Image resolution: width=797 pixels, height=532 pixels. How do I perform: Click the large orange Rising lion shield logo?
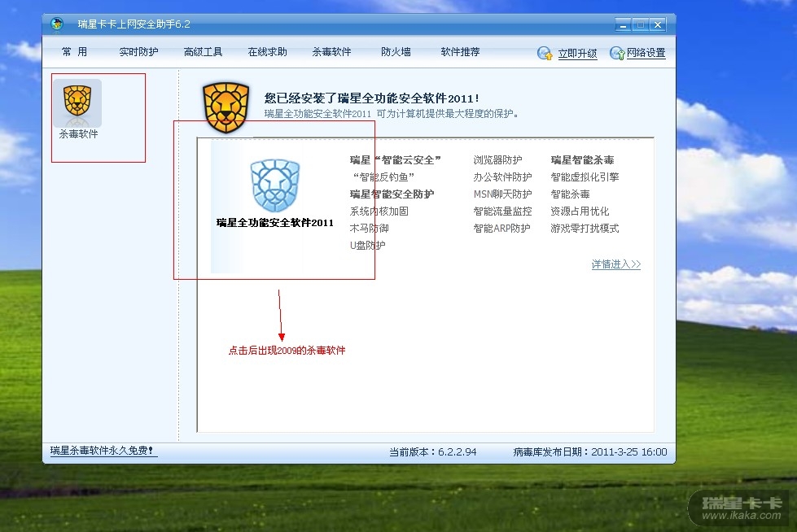pyautogui.click(x=226, y=107)
